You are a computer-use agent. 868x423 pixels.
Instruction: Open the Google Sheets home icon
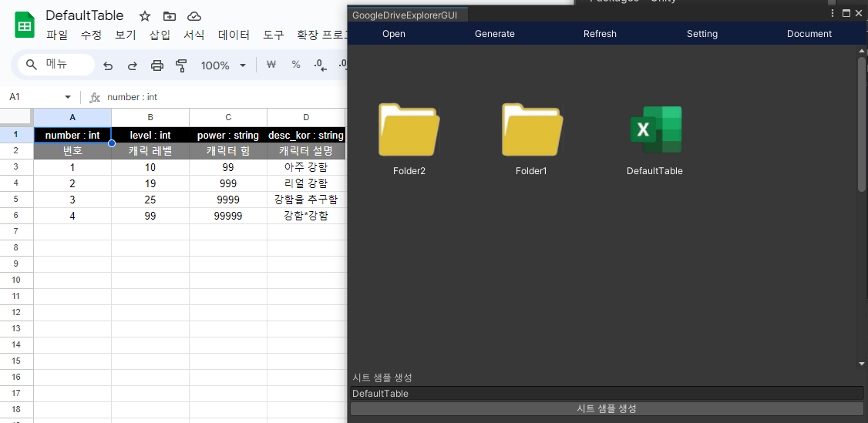click(25, 25)
